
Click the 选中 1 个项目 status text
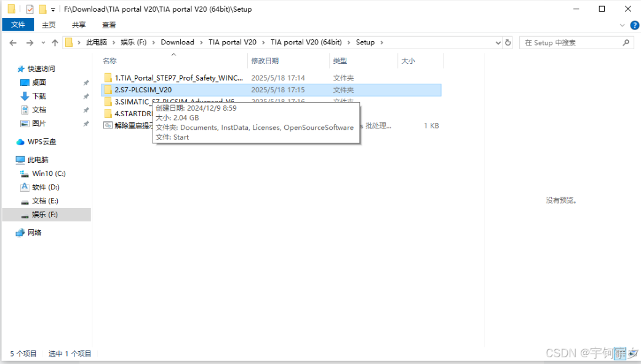[70, 354]
